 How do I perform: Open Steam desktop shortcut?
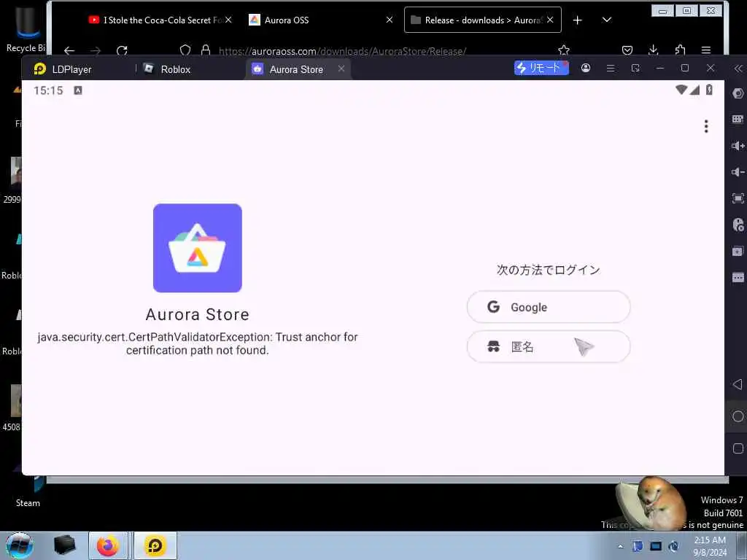click(28, 492)
